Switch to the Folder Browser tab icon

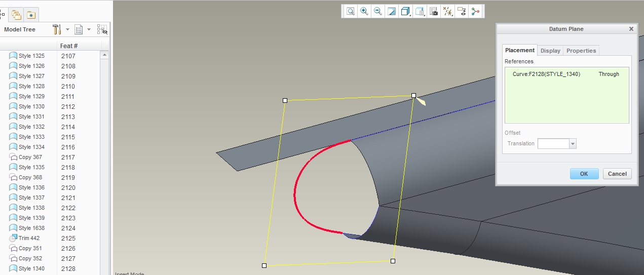16,15
